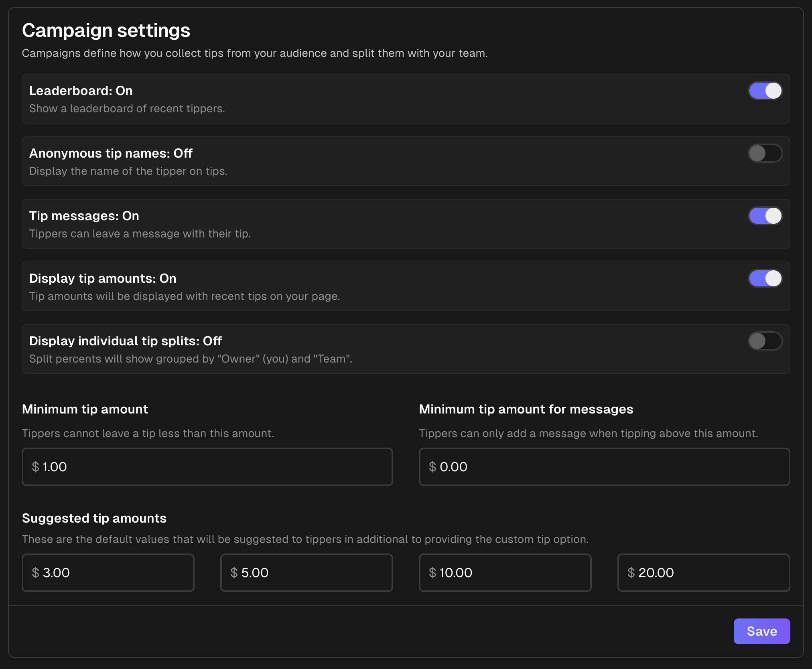Toggle Display tip amounts off
Viewport: 812px width, 669px height.
[x=765, y=278]
